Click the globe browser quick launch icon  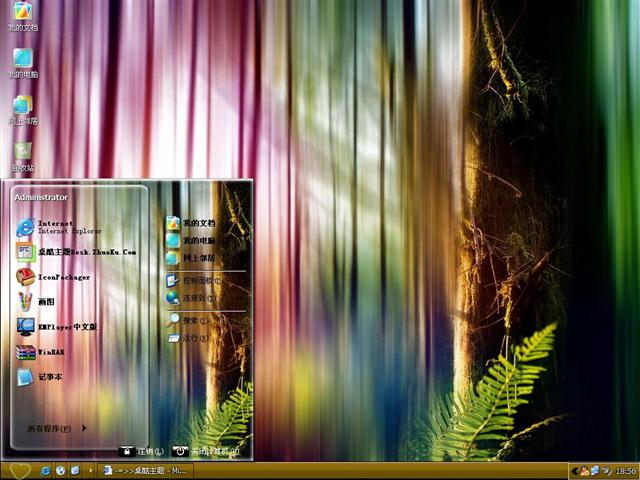pos(60,471)
